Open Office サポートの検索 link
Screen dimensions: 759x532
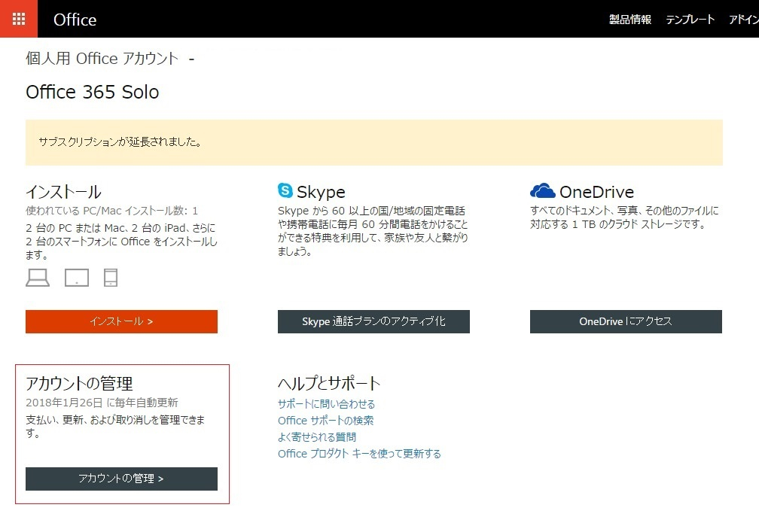(326, 421)
